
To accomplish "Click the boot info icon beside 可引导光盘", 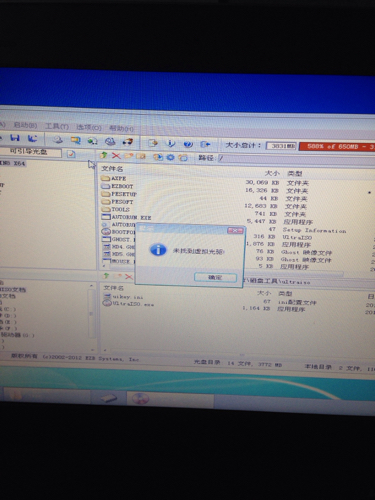I will [71, 154].
